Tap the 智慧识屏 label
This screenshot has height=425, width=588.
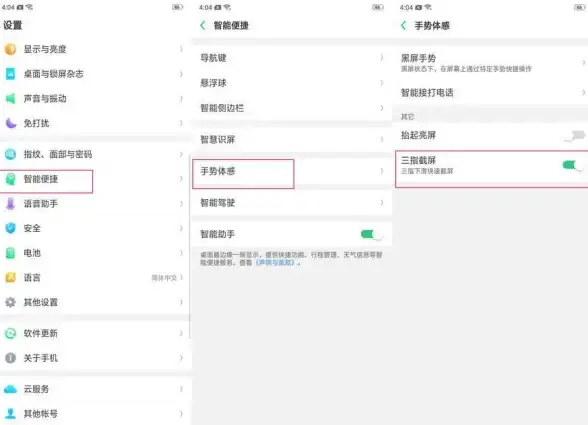(x=218, y=140)
